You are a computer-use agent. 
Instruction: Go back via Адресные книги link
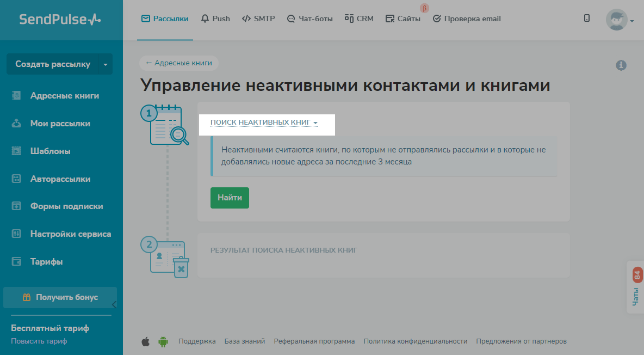179,63
